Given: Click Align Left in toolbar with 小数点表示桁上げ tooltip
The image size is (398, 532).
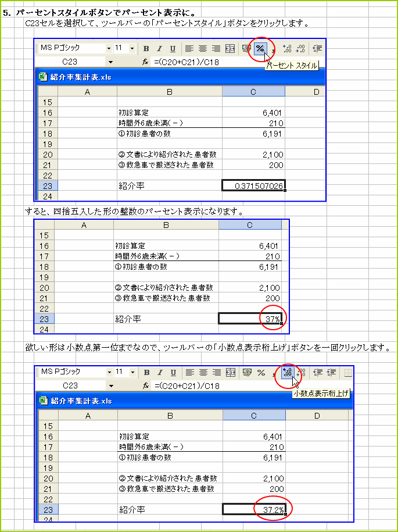Looking at the screenshot, I should pyautogui.click(x=190, y=373).
